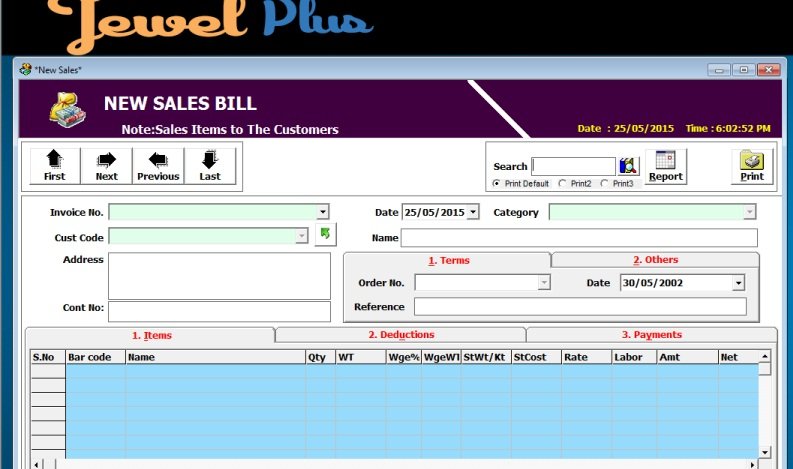
Task: Go to the First sales record
Action: (55, 166)
